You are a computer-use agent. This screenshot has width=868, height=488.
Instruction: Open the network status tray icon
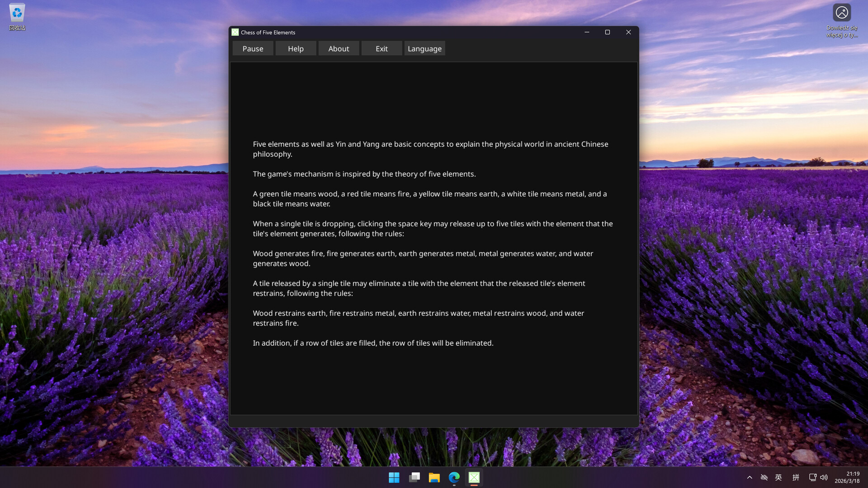tap(812, 478)
